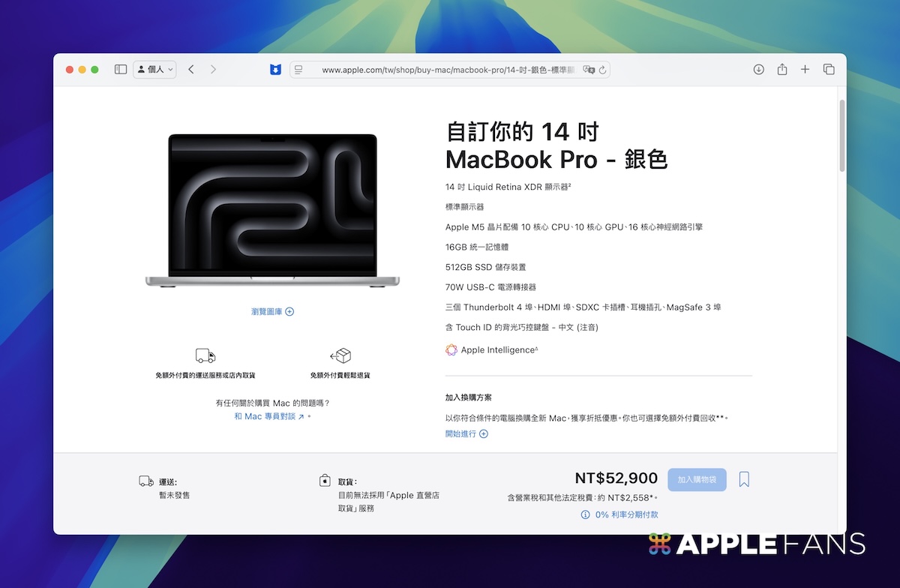Go back to the previous page

tap(191, 70)
